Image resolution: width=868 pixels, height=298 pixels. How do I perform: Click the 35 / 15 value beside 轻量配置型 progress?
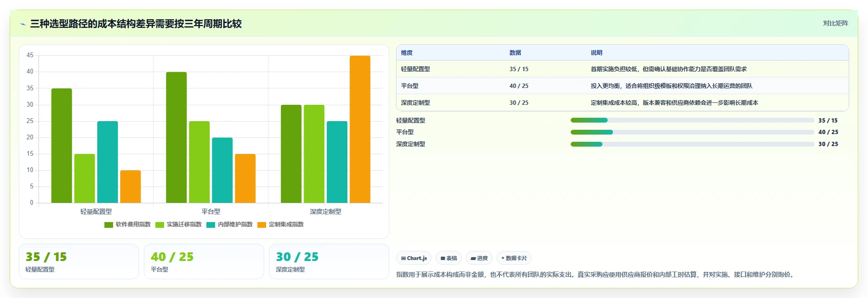[828, 121]
